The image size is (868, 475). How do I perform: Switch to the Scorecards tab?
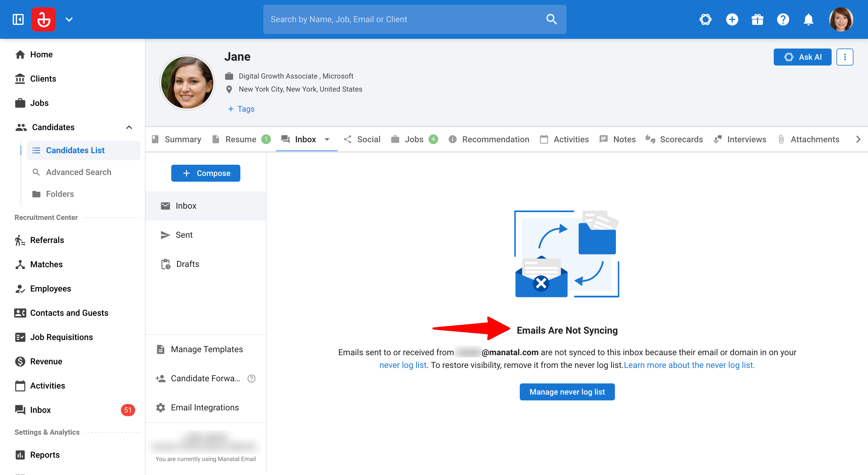674,139
